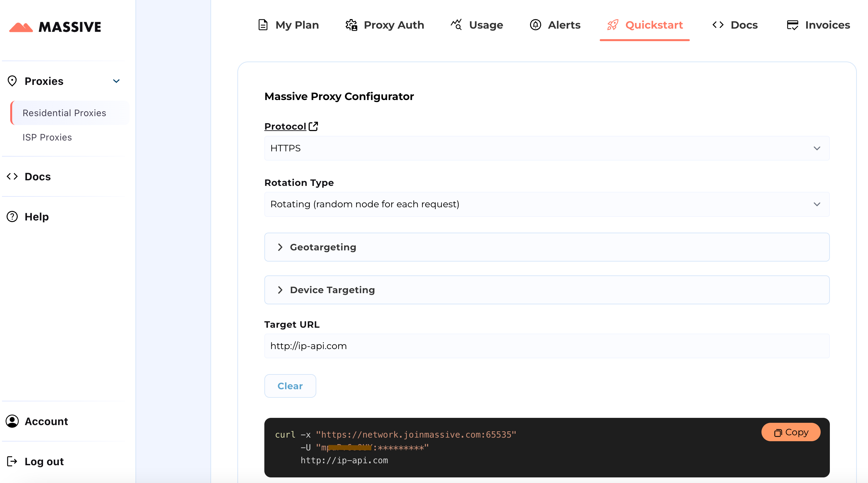The image size is (868, 483).
Task: Open the Protocol dropdown showing HTTPS
Action: (x=546, y=148)
